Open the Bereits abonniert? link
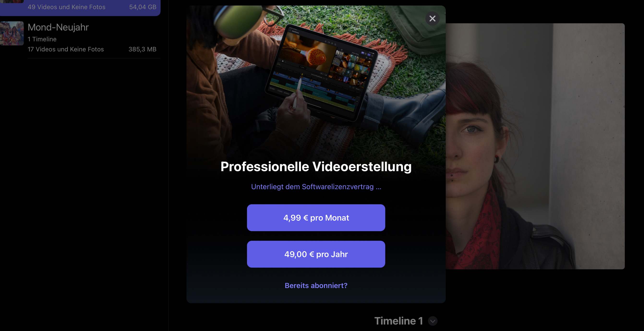 (x=316, y=285)
